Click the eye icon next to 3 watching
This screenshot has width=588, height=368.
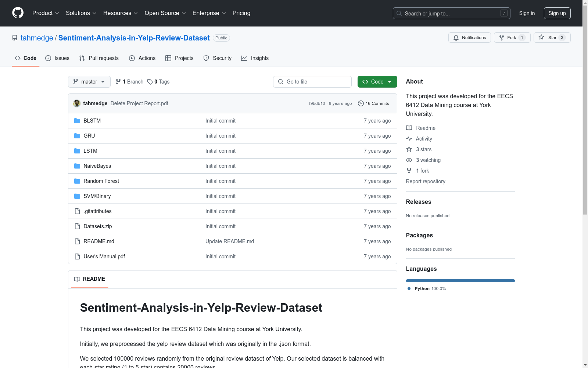(x=409, y=160)
